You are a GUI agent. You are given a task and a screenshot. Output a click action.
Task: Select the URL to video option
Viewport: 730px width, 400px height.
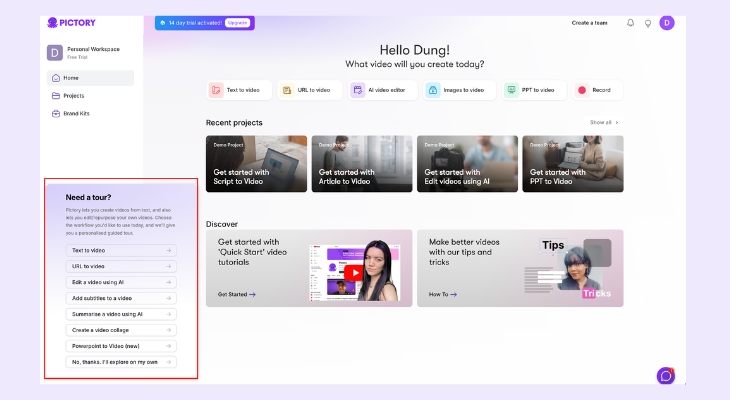(x=308, y=90)
